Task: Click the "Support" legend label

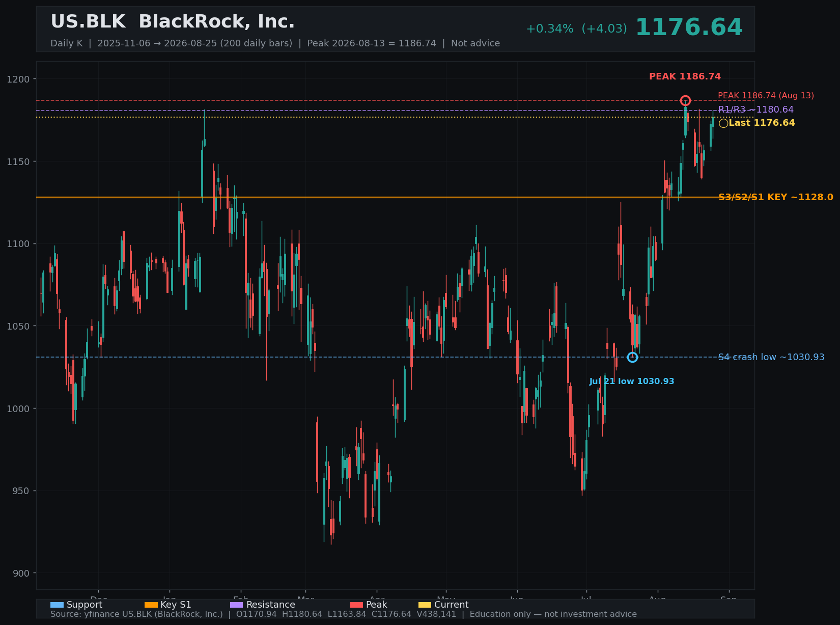Action: (x=85, y=605)
